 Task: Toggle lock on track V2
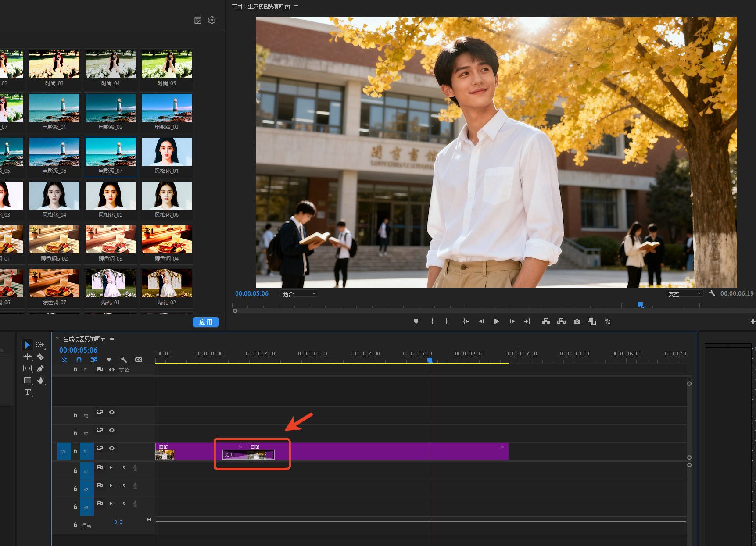click(x=75, y=433)
